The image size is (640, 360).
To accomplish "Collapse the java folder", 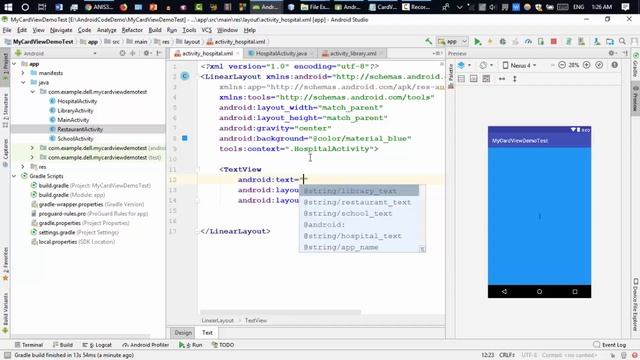I will pyautogui.click(x=23, y=82).
